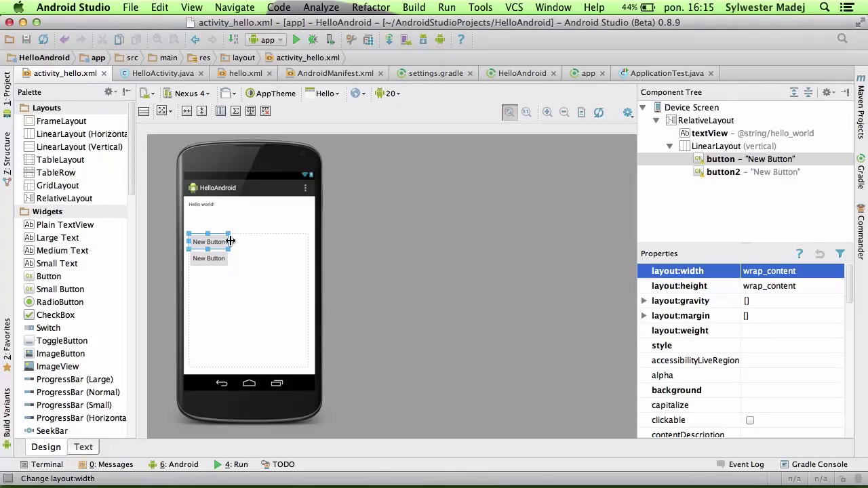This screenshot has height=488, width=868.
Task: Click Expand All in the Component Tree header
Action: (793, 92)
